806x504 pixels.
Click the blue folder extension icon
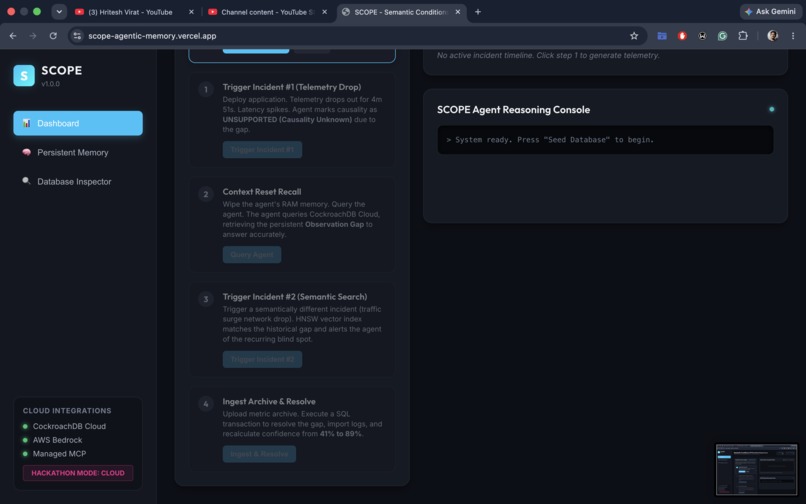click(x=662, y=36)
